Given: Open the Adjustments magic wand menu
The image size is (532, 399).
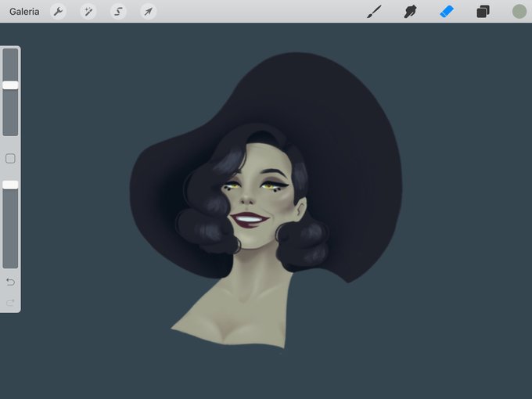Looking at the screenshot, I should (88, 12).
